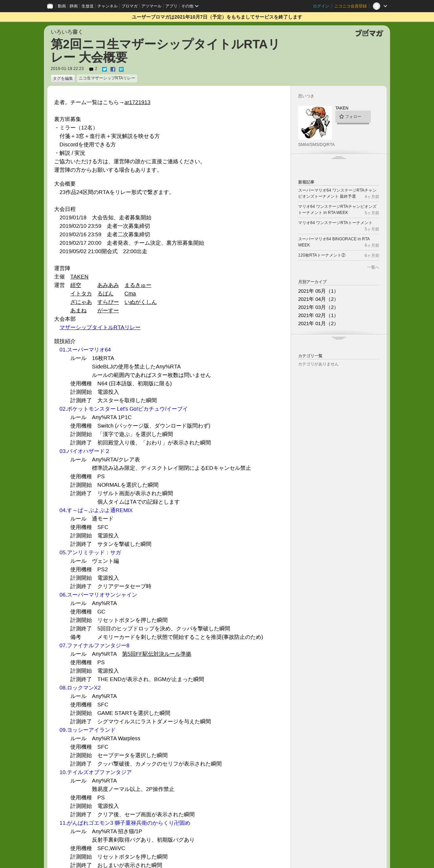This screenshot has width=434, height=868.
Task: Open organizer TAKEN link in 運営陣
Action: pyautogui.click(x=79, y=277)
